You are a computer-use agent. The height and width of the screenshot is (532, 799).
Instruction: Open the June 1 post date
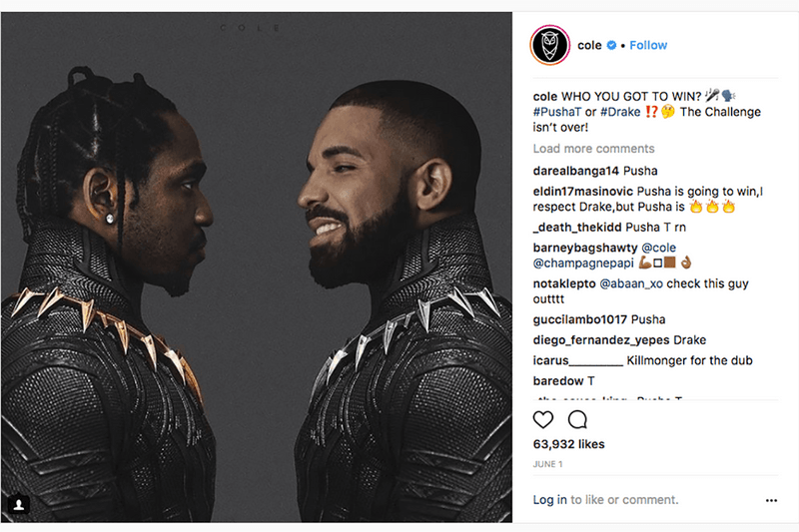547,464
